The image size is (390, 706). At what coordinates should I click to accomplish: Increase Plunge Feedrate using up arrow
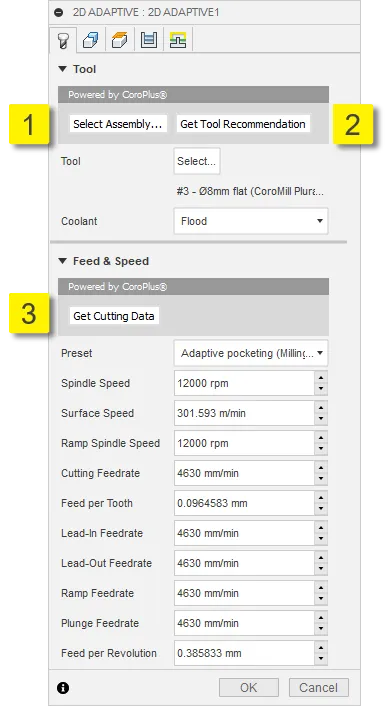pos(321,617)
